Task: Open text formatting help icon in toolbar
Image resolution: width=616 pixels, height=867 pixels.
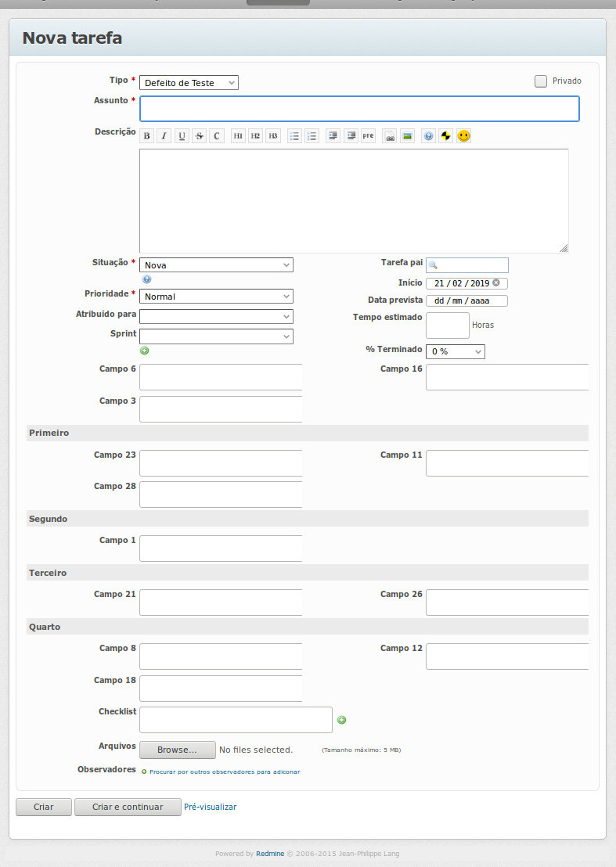Action: point(429,136)
